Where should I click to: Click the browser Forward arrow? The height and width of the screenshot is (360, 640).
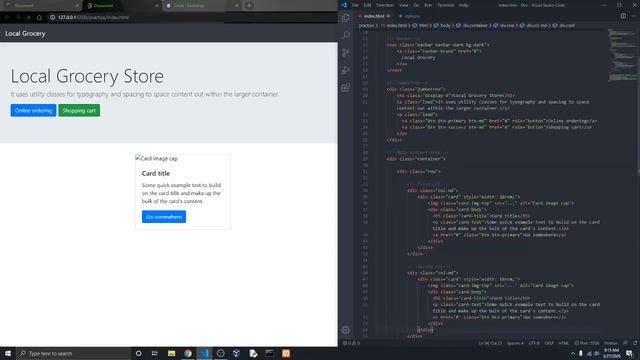tap(18, 18)
